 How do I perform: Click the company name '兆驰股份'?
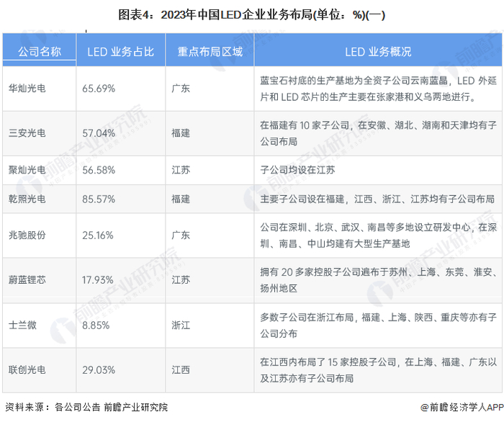(x=27, y=235)
